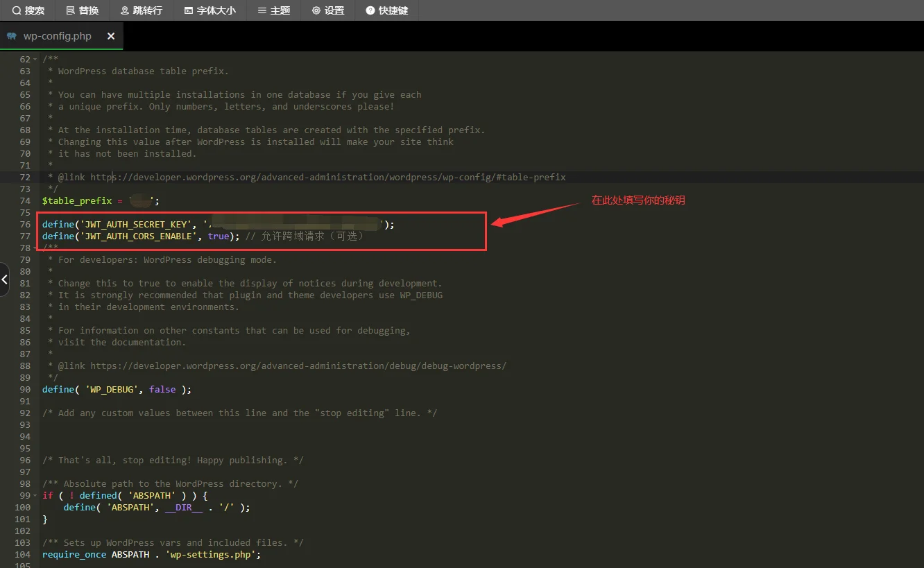Select the wp-config.php file tab
The width and height of the screenshot is (924, 568).
tap(57, 36)
